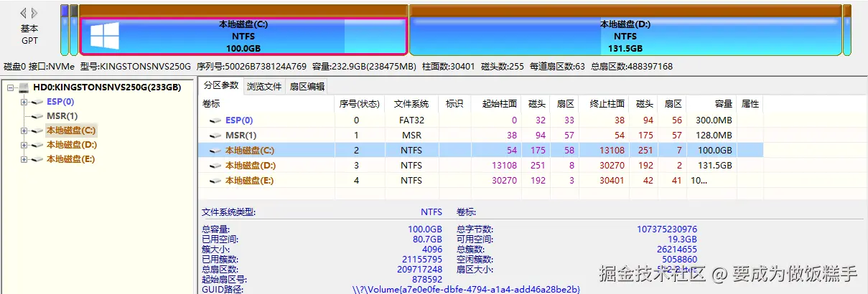Click the 128.0MB capacity cell
The width and height of the screenshot is (868, 294).
(x=713, y=135)
